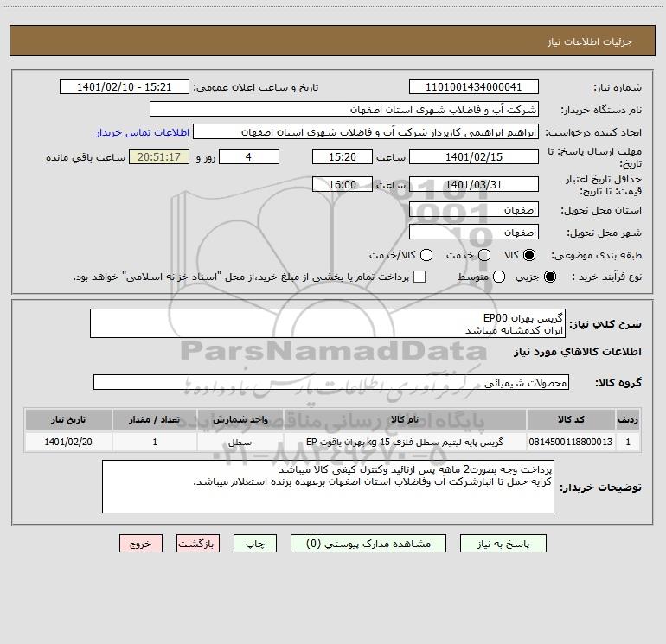Click the remaining time counter 20:51:17
The image size is (666, 644).
(159, 156)
